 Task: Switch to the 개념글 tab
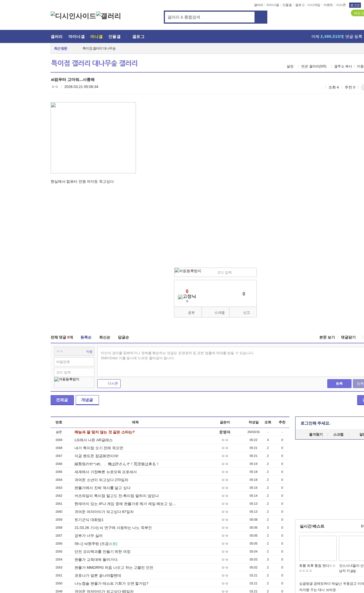click(87, 400)
